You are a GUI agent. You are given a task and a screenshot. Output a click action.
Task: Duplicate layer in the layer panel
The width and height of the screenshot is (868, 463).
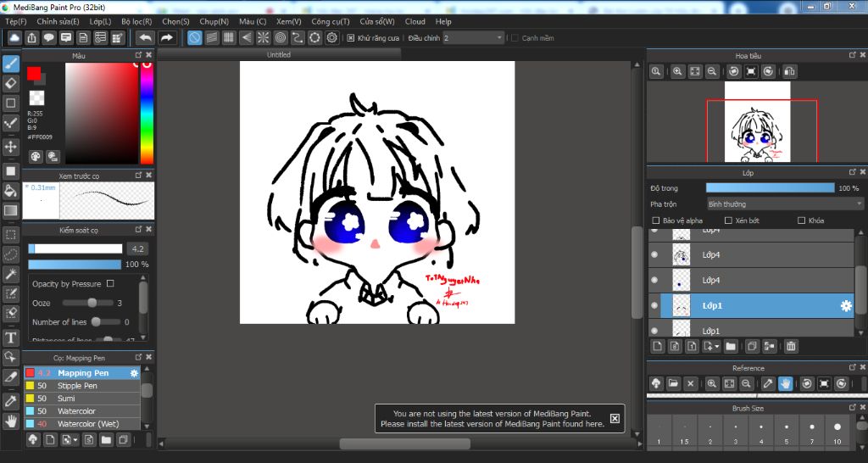752,347
